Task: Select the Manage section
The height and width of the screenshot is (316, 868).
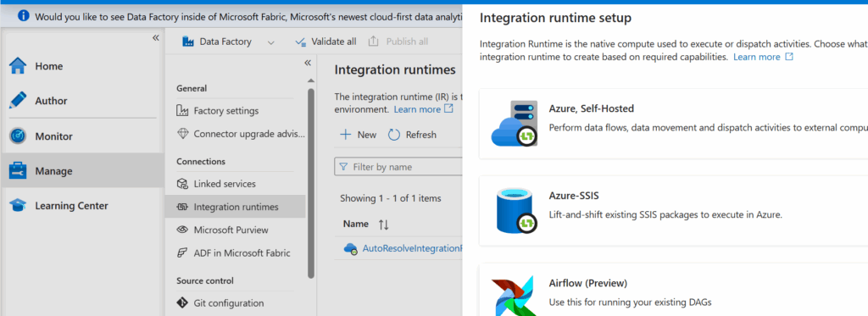Action: [83, 171]
